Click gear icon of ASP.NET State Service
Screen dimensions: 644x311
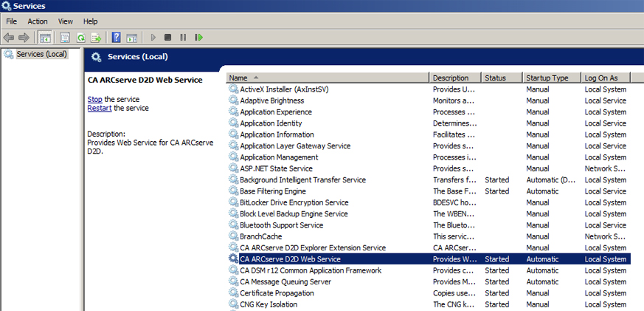click(233, 168)
